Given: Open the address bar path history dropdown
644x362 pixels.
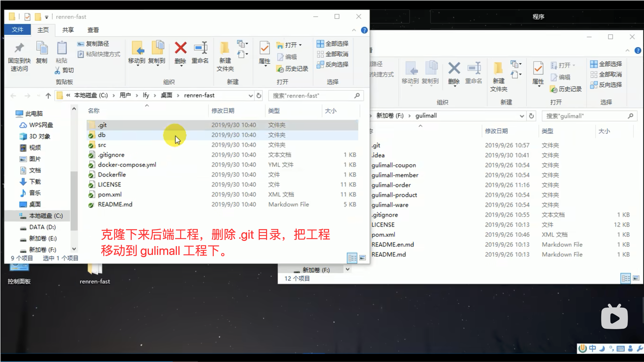Looking at the screenshot, I should 251,96.
